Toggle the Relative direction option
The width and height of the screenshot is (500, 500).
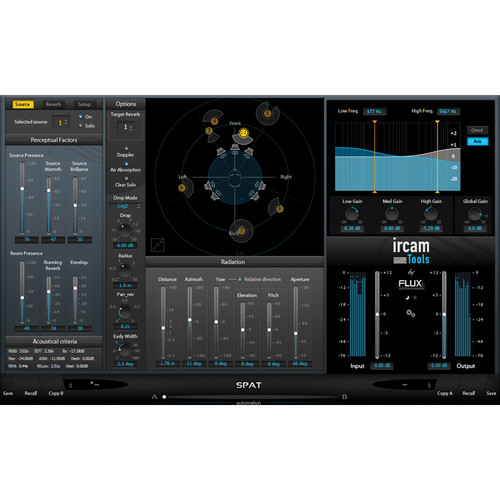click(x=240, y=279)
